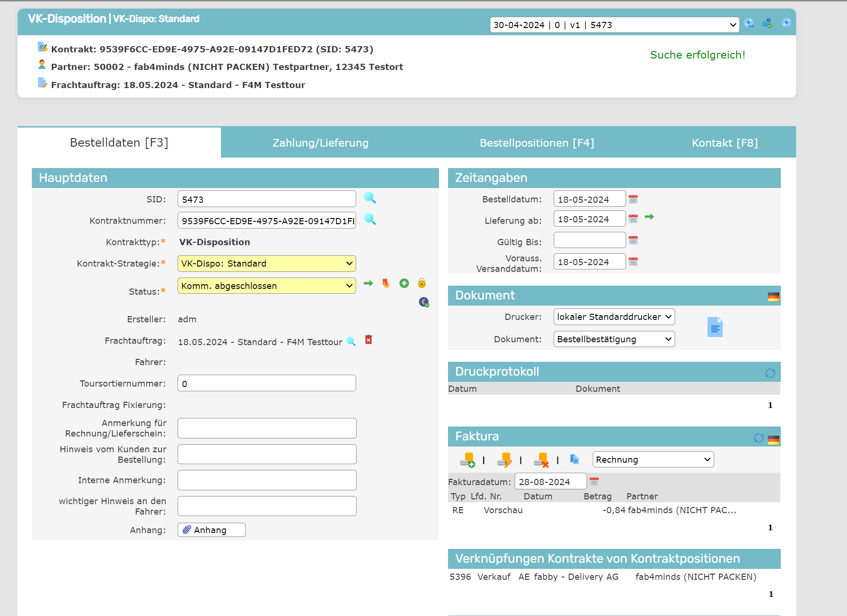Click the green plus icon next to Status
847x616 pixels.
point(404,284)
